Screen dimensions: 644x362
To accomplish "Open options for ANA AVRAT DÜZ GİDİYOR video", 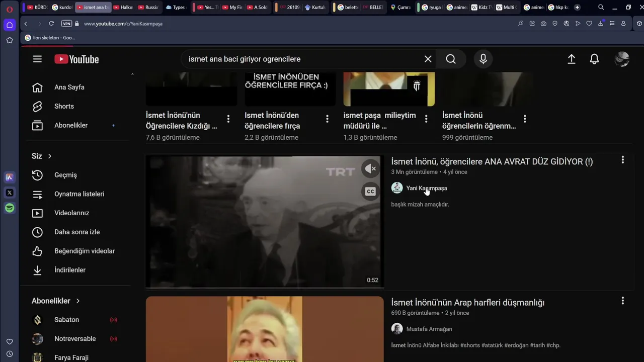I will [x=623, y=160].
